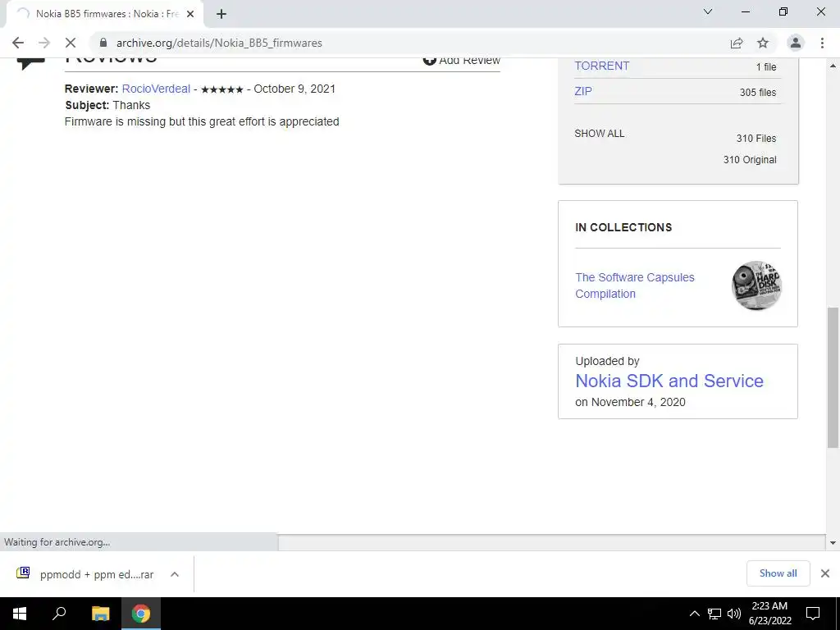Expand the ppmodd download options chevron

click(175, 574)
